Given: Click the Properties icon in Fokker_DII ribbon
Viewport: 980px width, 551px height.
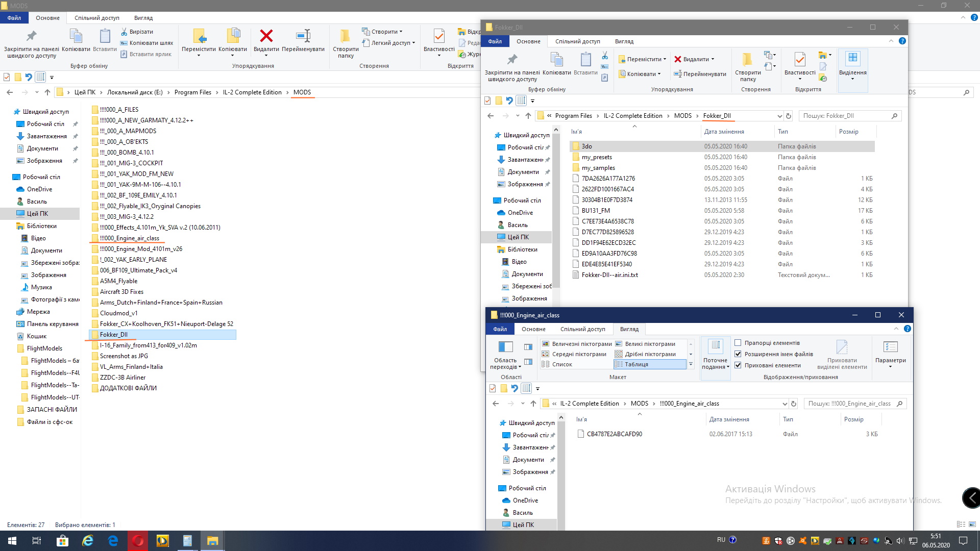Looking at the screenshot, I should pyautogui.click(x=800, y=60).
